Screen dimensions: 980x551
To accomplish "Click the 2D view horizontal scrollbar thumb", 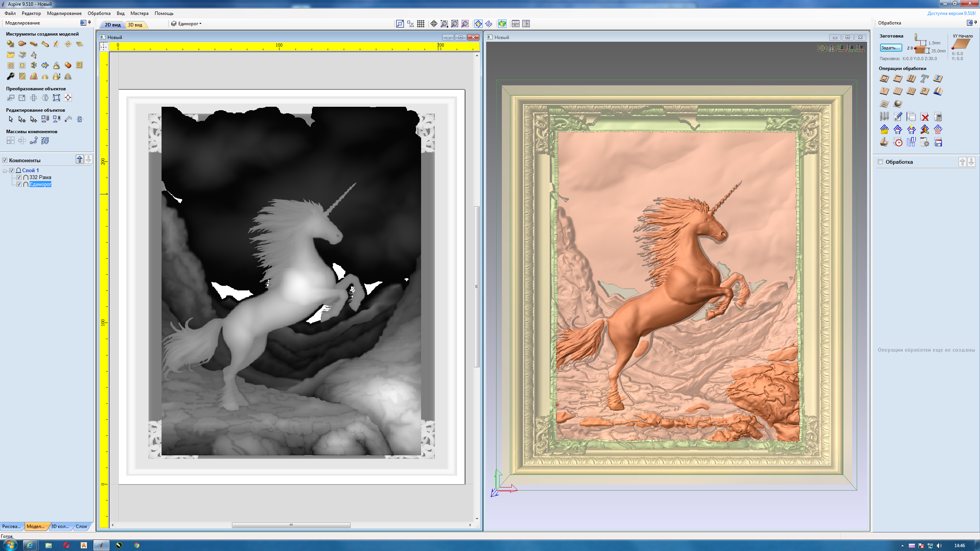I will tap(291, 525).
